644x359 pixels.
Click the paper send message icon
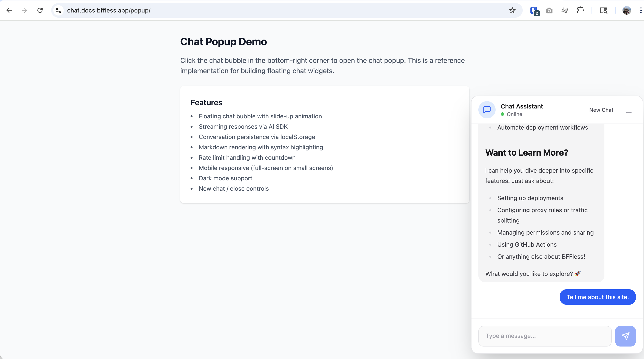[x=625, y=336]
